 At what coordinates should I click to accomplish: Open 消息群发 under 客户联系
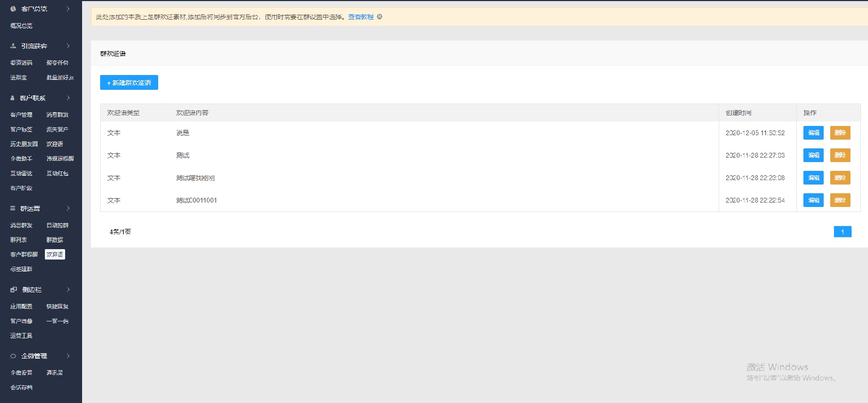(57, 115)
